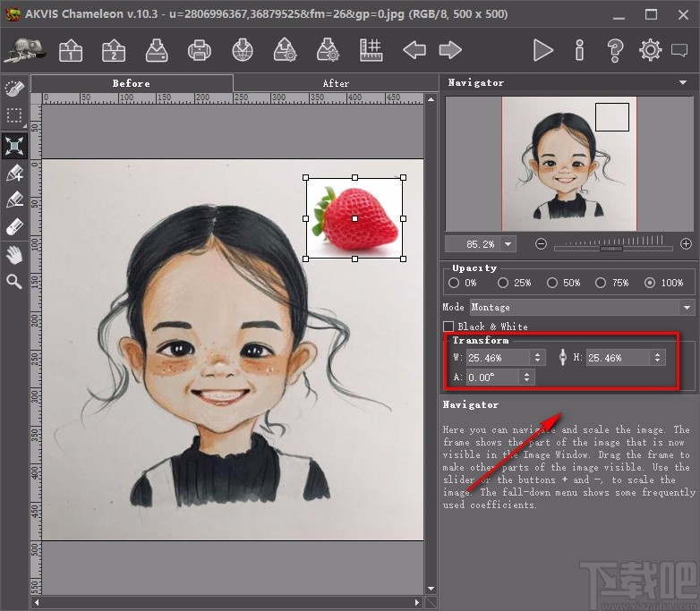The image size is (700, 611).
Task: Open the print dialog via printer icon
Action: [x=200, y=50]
